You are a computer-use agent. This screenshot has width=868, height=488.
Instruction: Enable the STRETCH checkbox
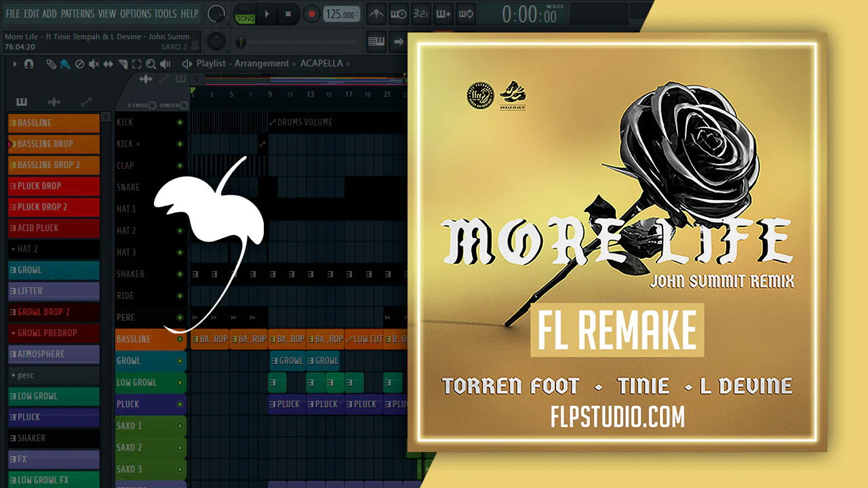tap(184, 105)
